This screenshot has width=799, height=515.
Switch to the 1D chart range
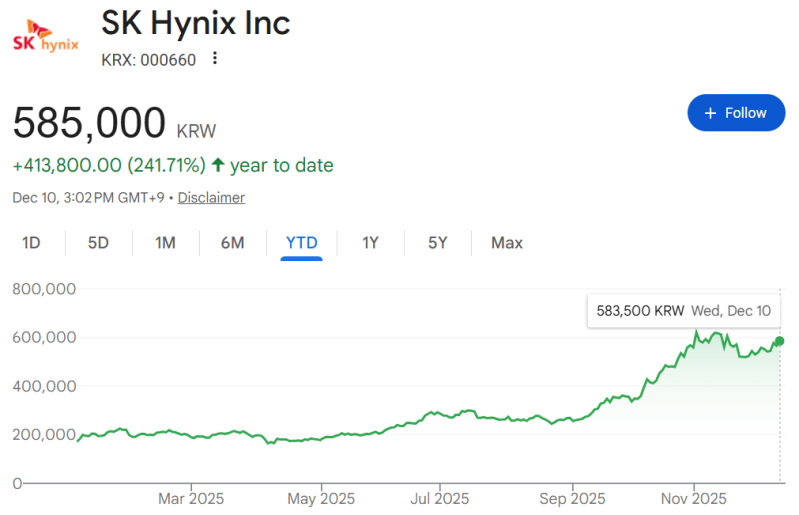(x=31, y=243)
